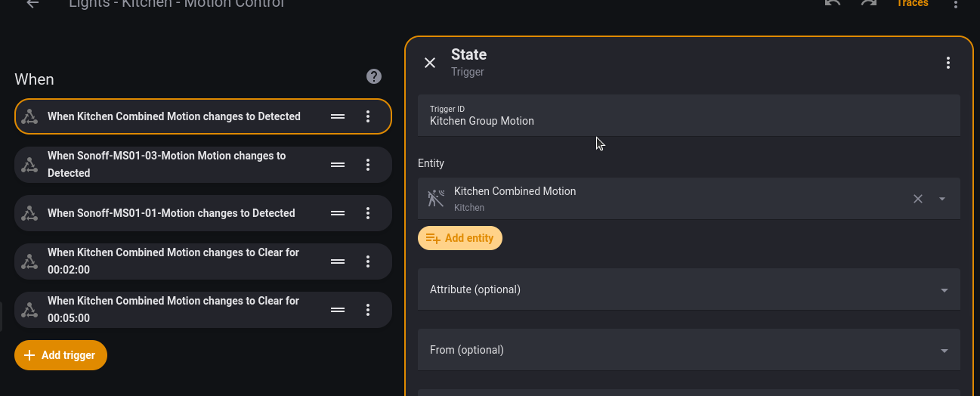Open the Attribute (optional) dropdown

point(688,289)
